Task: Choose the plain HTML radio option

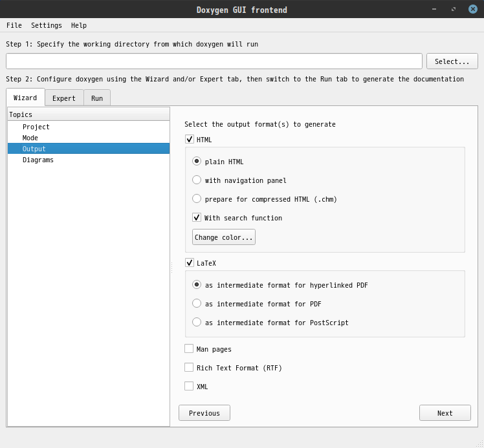Action: point(197,161)
